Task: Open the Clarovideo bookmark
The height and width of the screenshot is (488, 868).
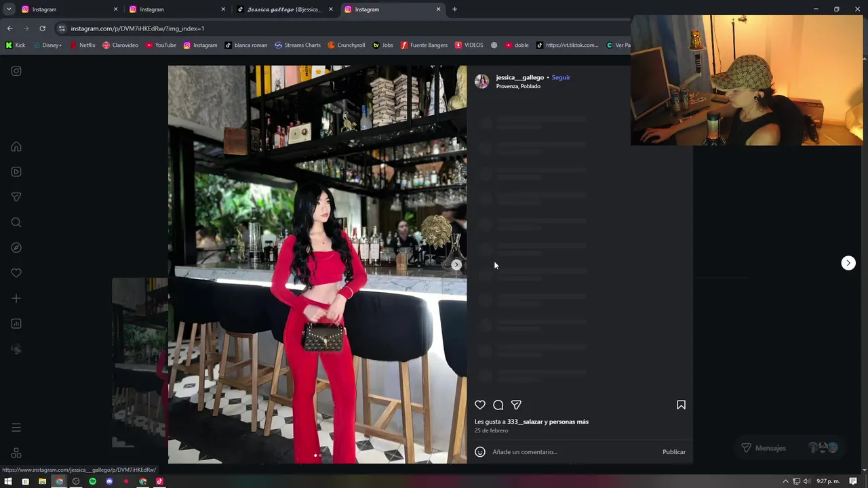Action: tap(120, 45)
